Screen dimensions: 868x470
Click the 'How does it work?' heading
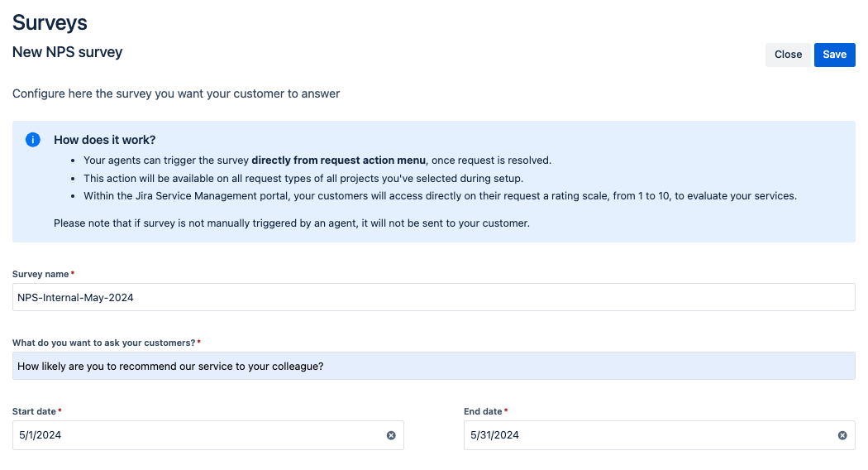[104, 140]
